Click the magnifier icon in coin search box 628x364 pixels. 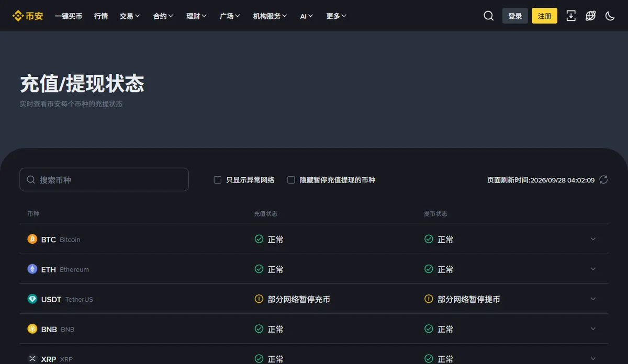click(31, 179)
